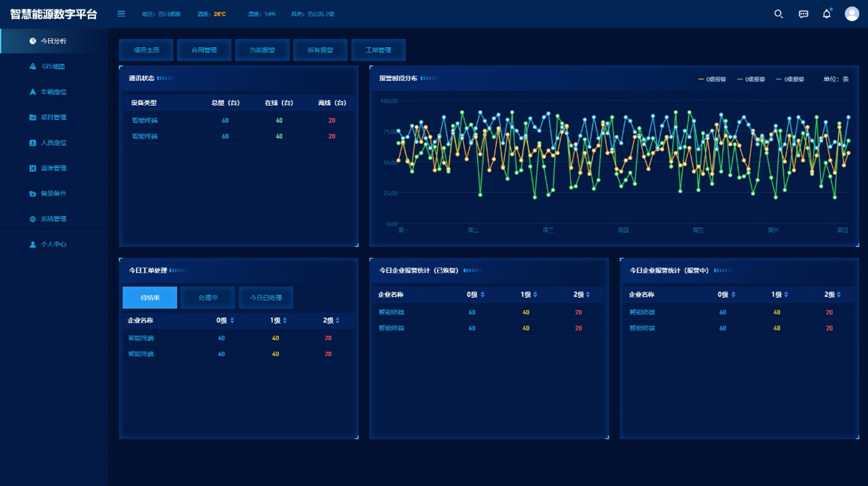
Task: Sort the 已恢复 alarm table by 0级
Action: click(482, 295)
